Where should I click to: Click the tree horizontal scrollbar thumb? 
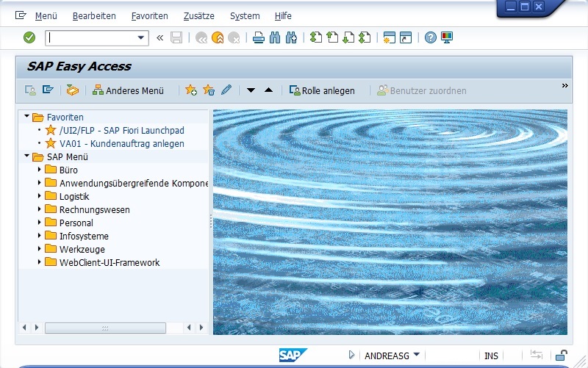coord(105,328)
